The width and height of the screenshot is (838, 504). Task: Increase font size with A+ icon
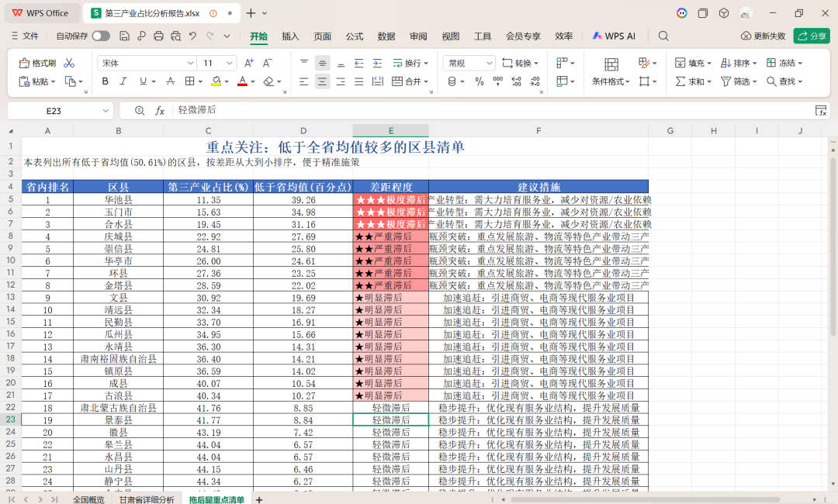tap(249, 63)
